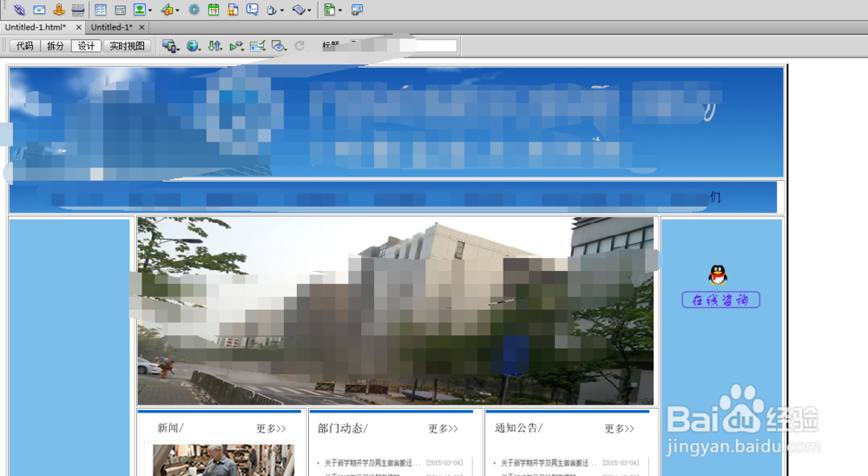868x476 pixels.
Task: Open the Preview in Browser globe menu
Action: coord(194,46)
